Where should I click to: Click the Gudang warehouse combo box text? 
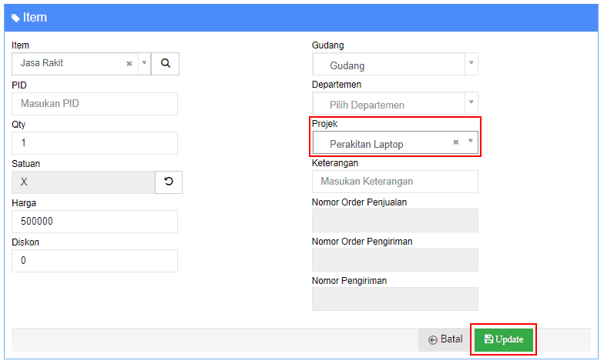point(347,66)
